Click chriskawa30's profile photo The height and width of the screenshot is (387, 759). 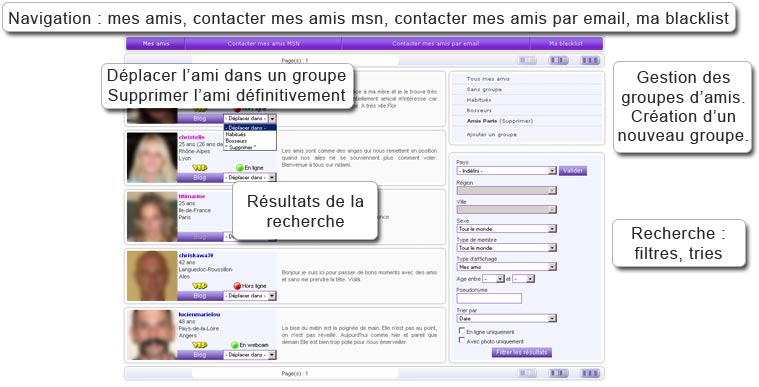coord(152,276)
